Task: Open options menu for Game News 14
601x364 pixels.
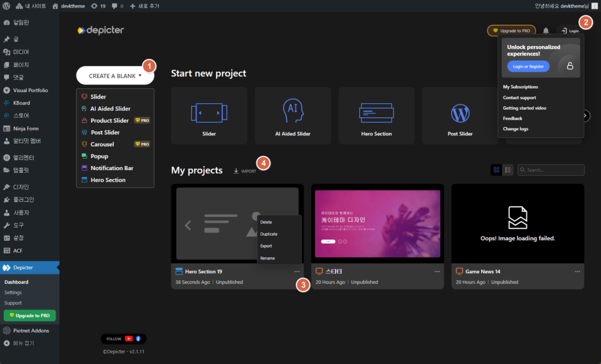Action: [578, 271]
